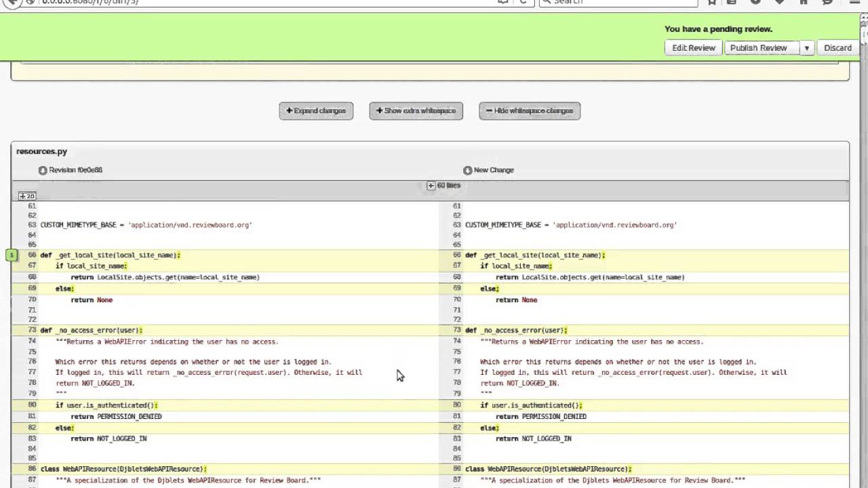Click CUSTOM_MIMETYPE_BASE line in New Change column
Image resolution: width=868 pixels, height=488 pixels.
pyautogui.click(x=571, y=224)
